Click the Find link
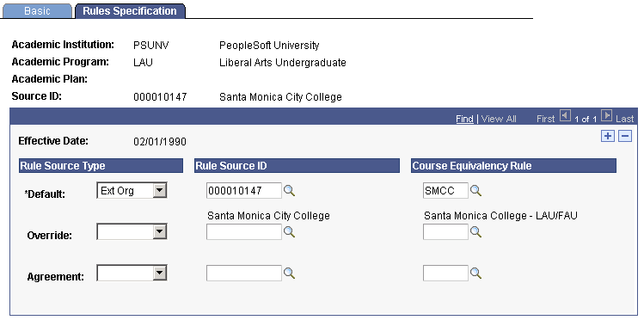Image resolution: width=644 pixels, height=320 pixels. (x=464, y=119)
